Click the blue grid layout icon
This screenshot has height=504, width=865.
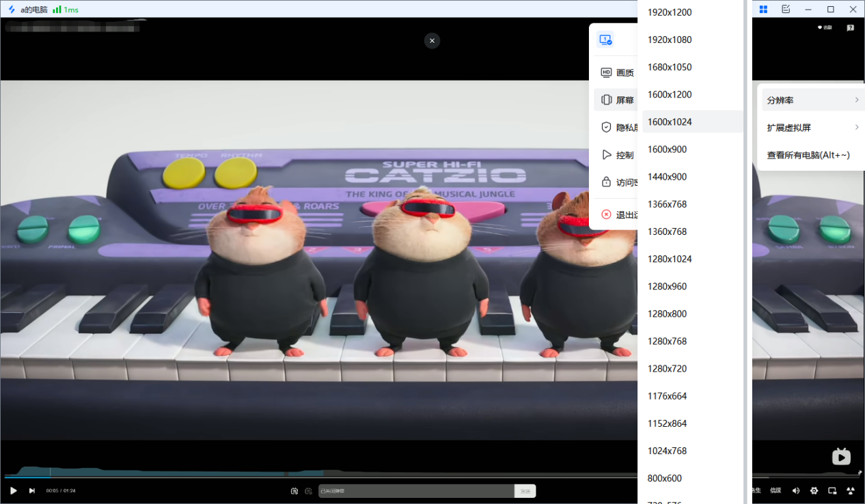coord(763,9)
